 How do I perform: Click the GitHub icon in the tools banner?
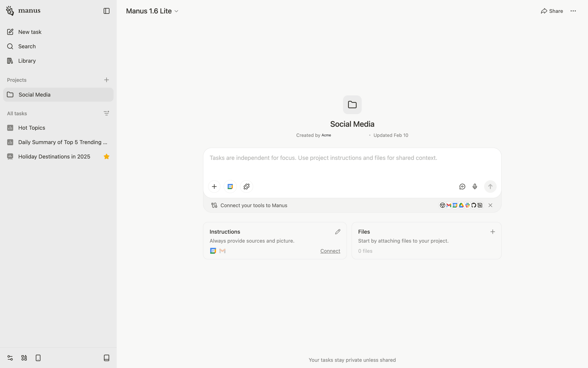point(474,205)
